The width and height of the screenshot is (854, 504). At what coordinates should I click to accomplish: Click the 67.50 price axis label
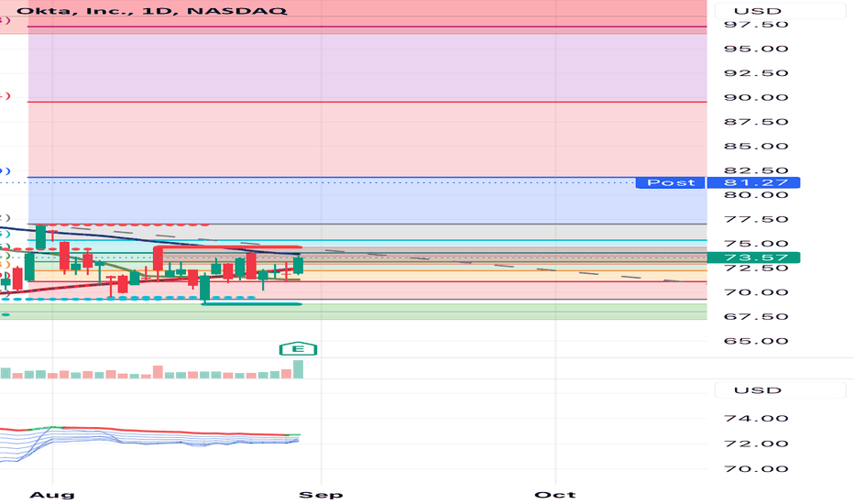pyautogui.click(x=756, y=316)
